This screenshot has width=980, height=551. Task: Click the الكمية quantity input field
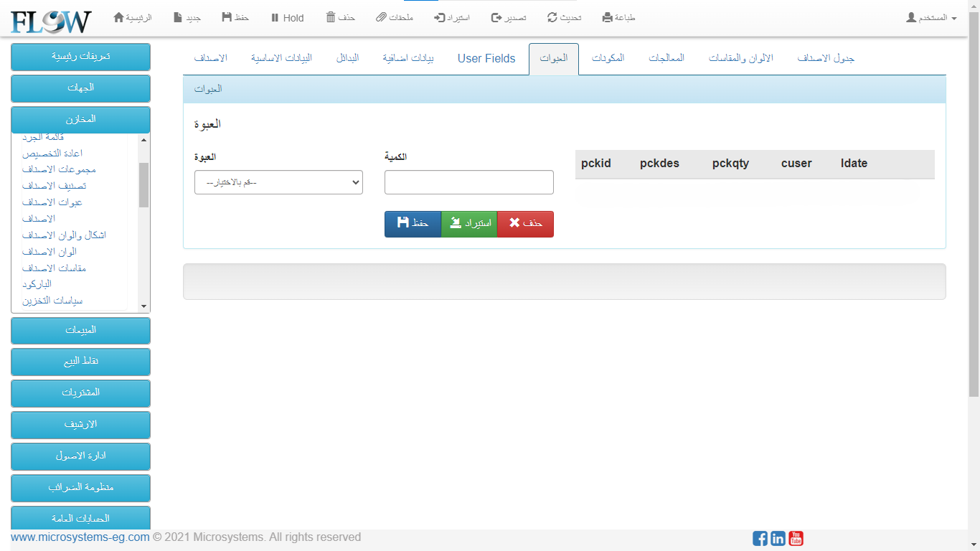[469, 182]
